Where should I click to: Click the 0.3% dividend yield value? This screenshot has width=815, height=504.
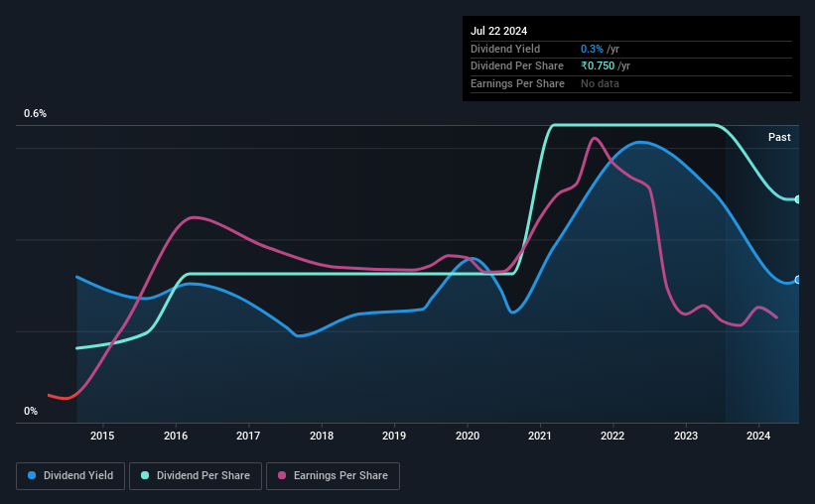pos(592,49)
